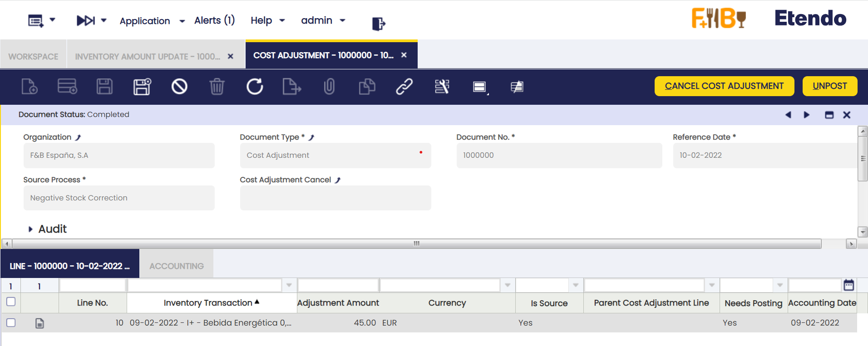Go to next record arrow

[807, 115]
